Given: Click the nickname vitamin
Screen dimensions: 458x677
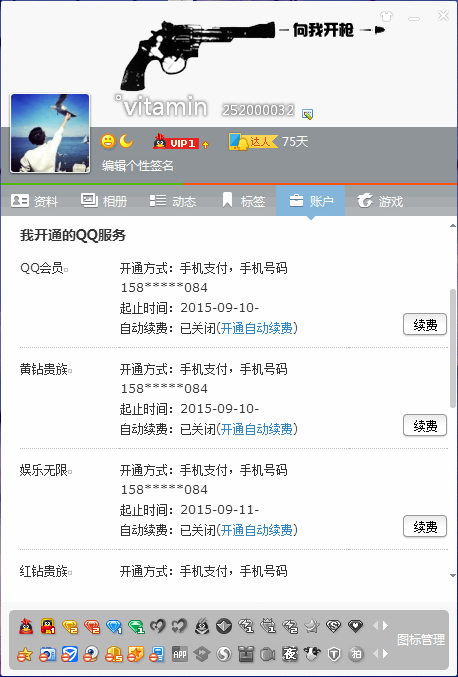Looking at the screenshot, I should point(162,106).
